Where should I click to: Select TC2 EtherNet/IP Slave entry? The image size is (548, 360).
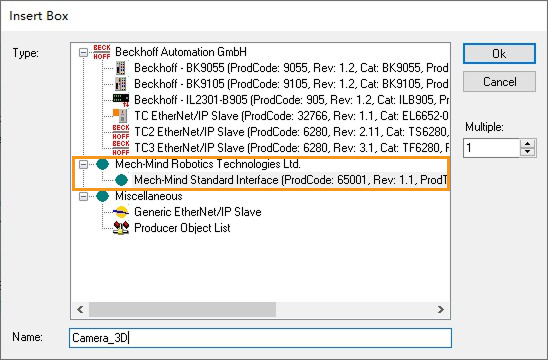point(291,132)
